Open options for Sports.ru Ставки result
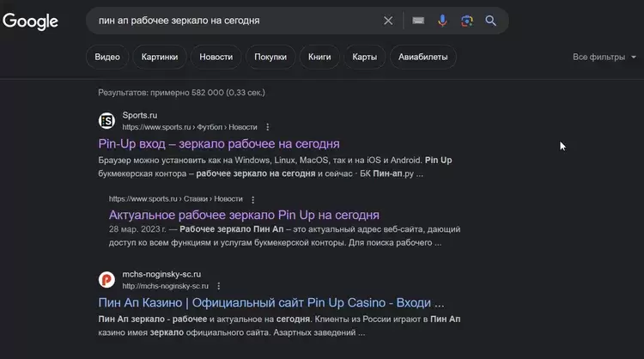The image size is (644, 359). [x=253, y=199]
